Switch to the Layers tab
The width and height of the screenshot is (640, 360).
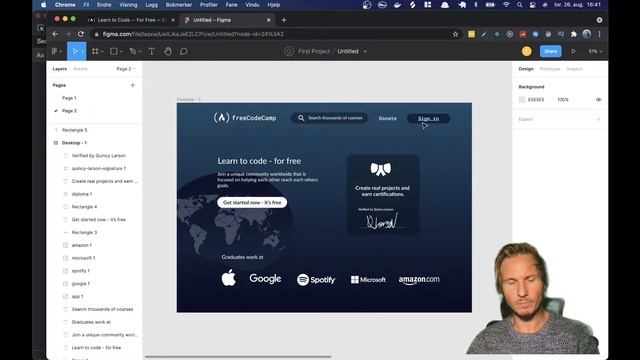[x=60, y=69]
